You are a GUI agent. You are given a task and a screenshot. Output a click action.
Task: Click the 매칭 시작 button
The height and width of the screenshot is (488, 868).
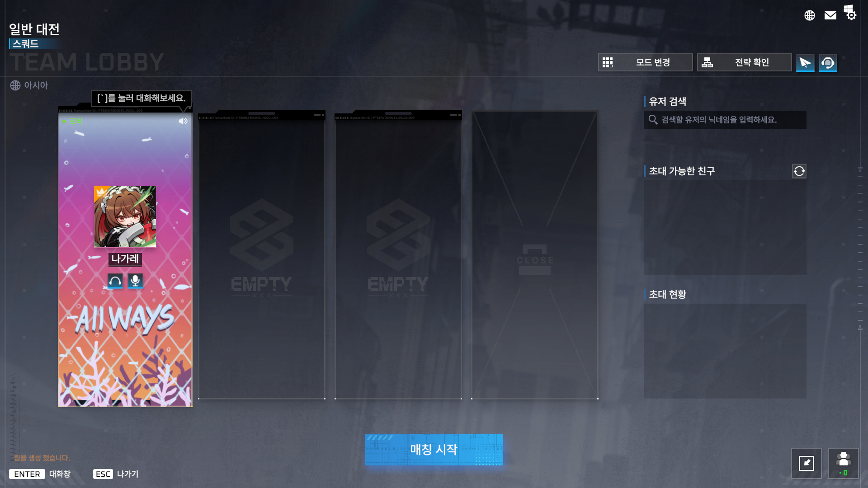[x=434, y=450]
